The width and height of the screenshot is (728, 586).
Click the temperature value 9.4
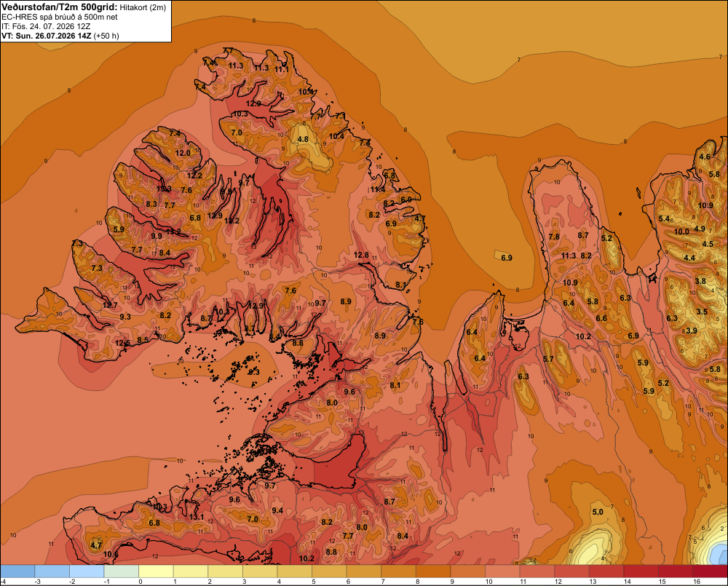[x=277, y=510]
